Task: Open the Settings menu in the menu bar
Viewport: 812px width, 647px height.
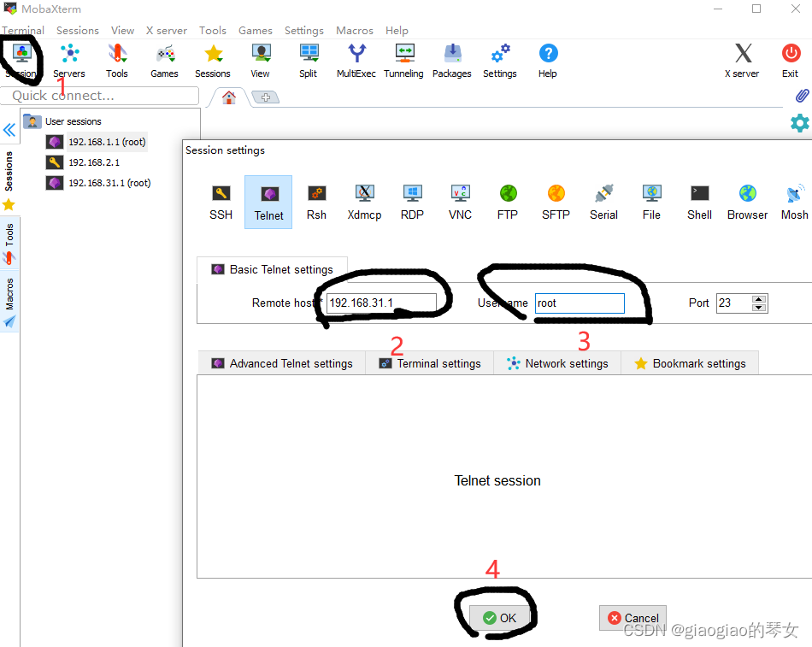Action: pos(304,31)
